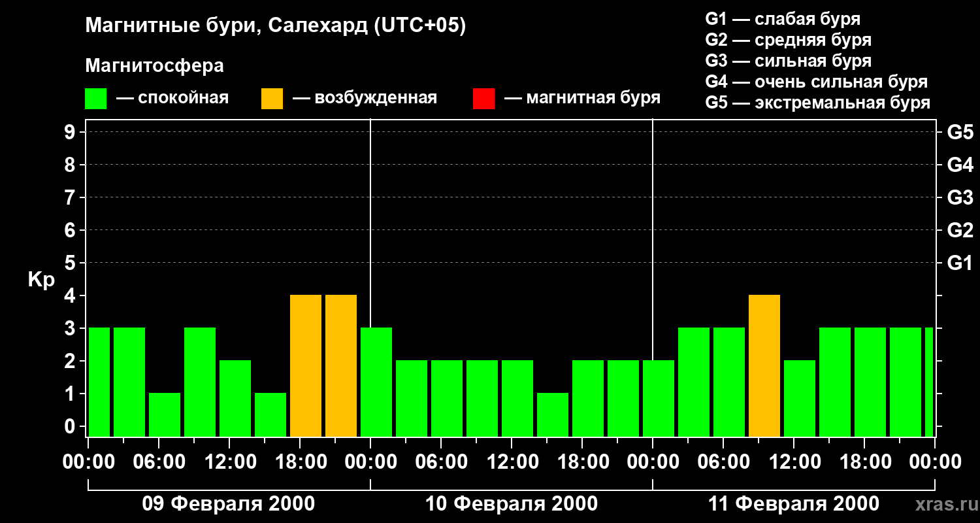980x523 pixels.
Task: Click the '11 Февраля 2000' date label
Action: point(794,504)
